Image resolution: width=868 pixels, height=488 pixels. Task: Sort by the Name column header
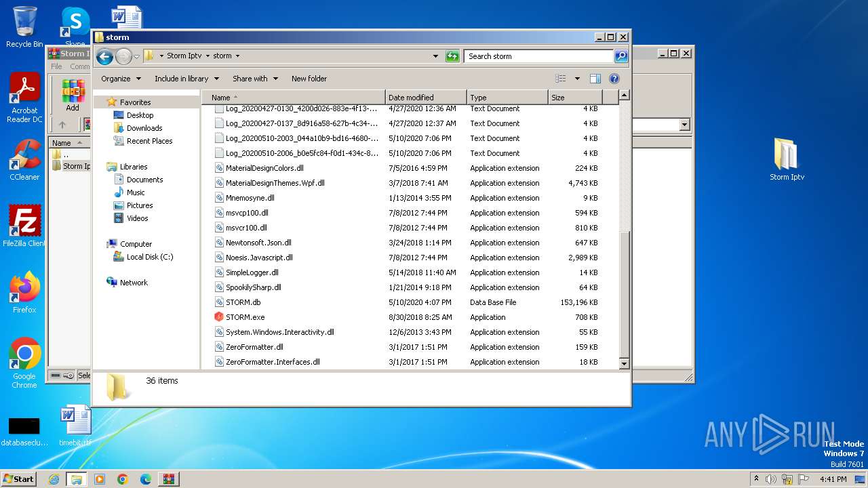[x=293, y=98]
